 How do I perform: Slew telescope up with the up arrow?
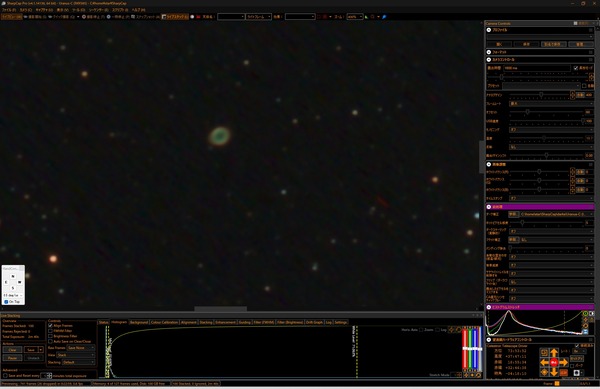point(554,353)
